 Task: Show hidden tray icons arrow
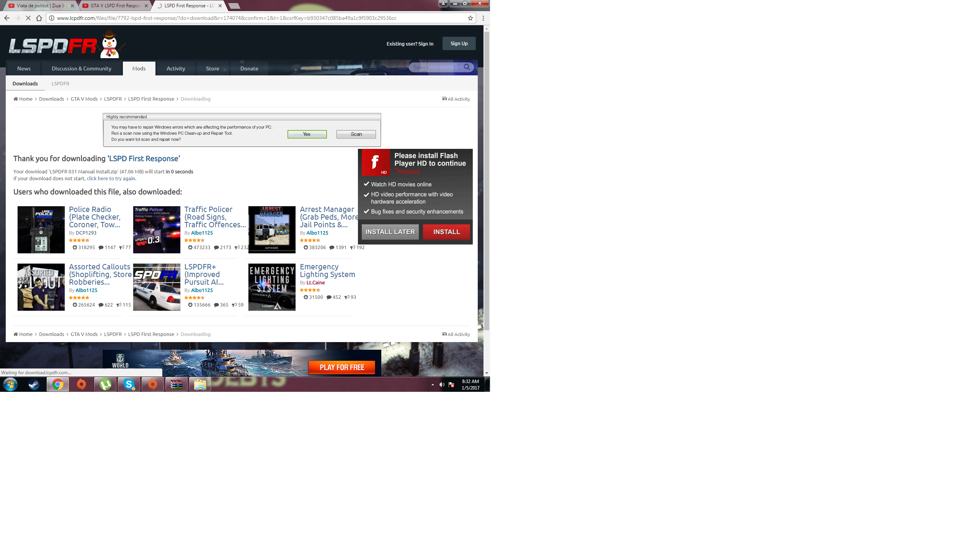(433, 385)
